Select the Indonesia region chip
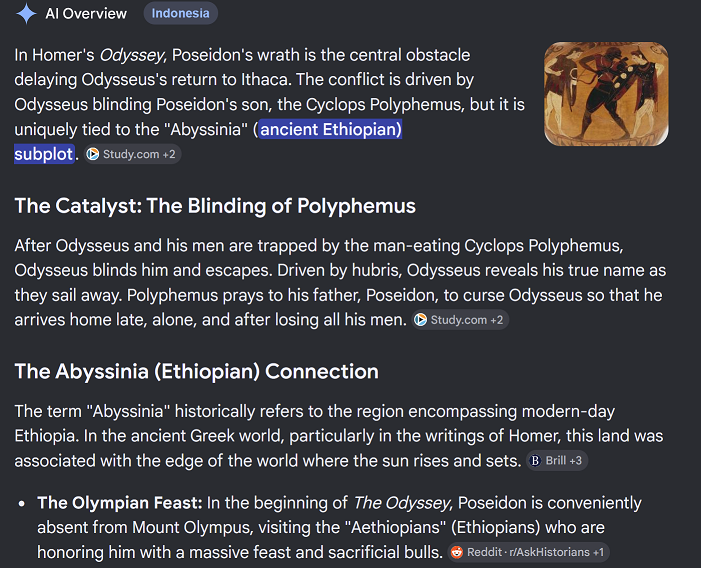Image resolution: width=701 pixels, height=568 pixels. (180, 13)
